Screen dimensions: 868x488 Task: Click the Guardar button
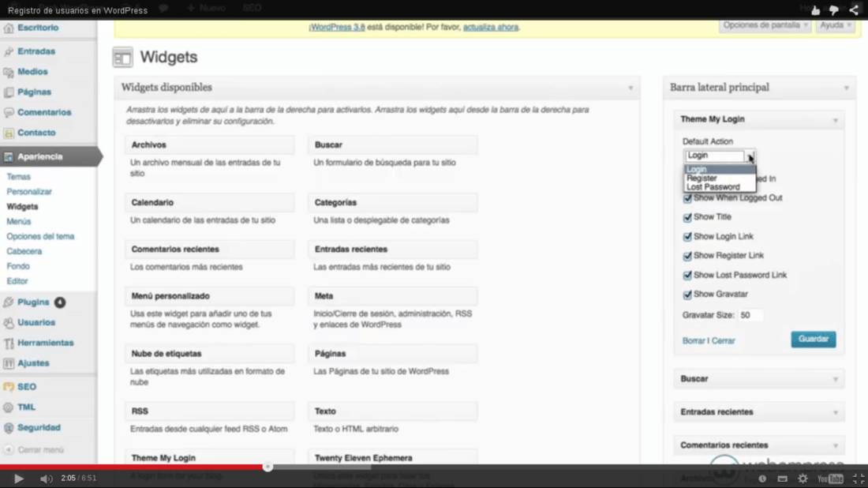coord(814,339)
